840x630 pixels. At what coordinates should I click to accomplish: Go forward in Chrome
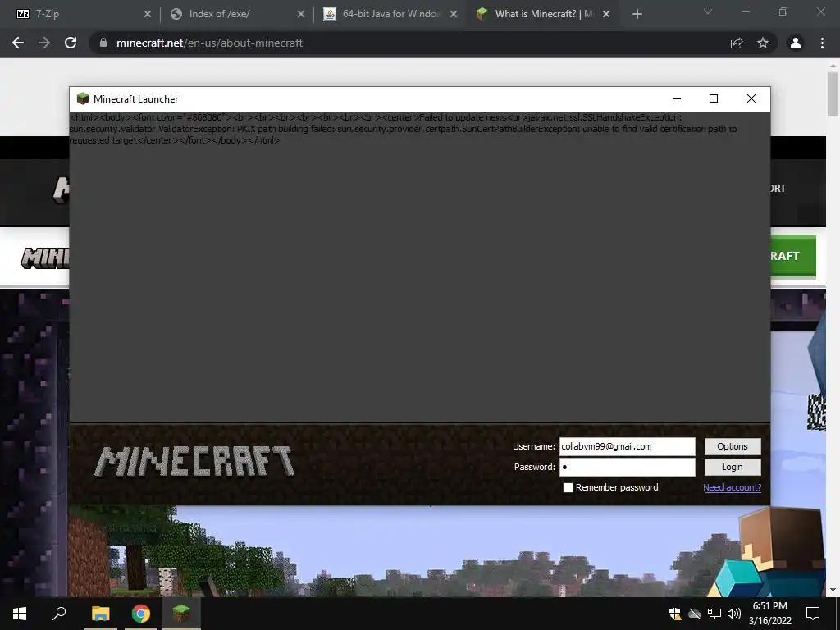pos(44,43)
